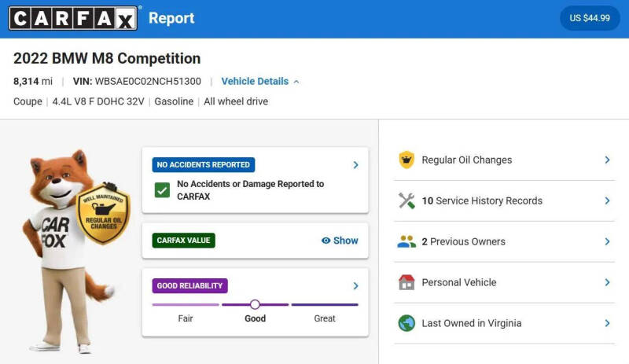Open Good Reliability details via chevron
The width and height of the screenshot is (629, 364).
[355, 285]
